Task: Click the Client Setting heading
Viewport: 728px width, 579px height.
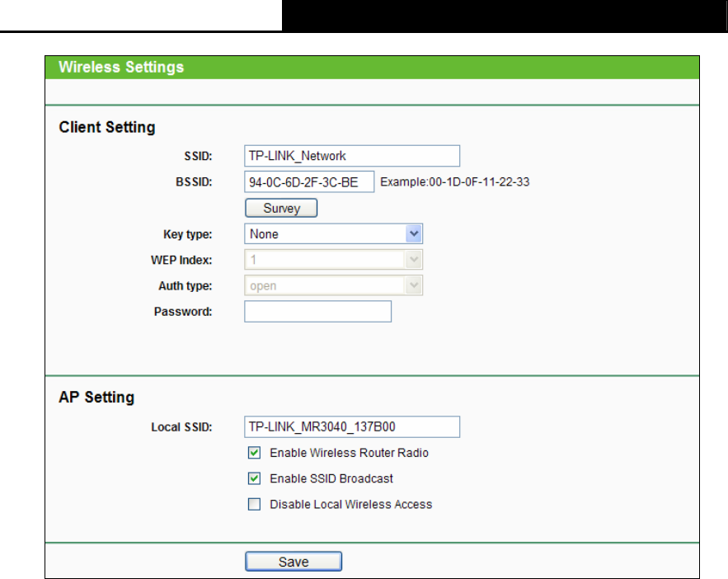Action: coord(107,127)
